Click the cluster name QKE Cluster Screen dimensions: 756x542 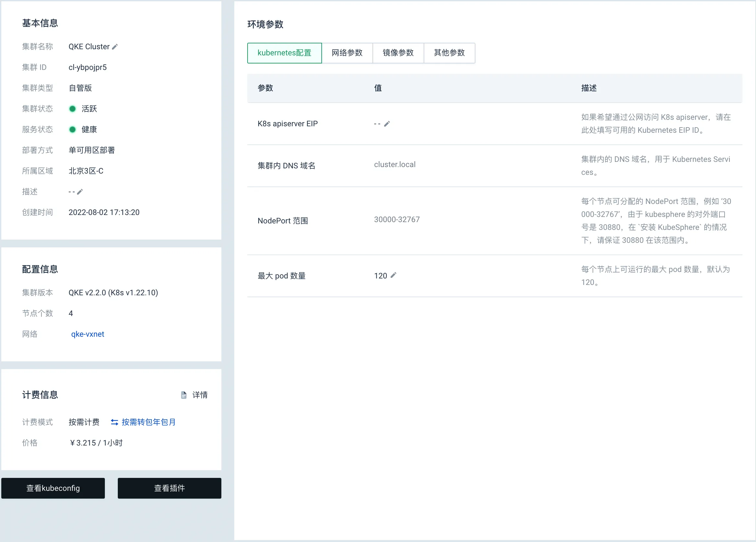click(89, 47)
